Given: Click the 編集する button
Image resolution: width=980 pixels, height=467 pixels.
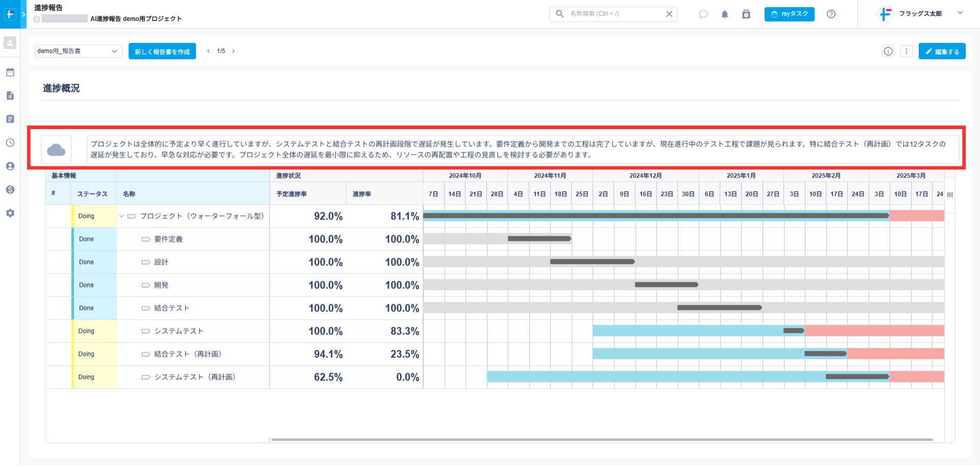Looking at the screenshot, I should (x=942, y=52).
